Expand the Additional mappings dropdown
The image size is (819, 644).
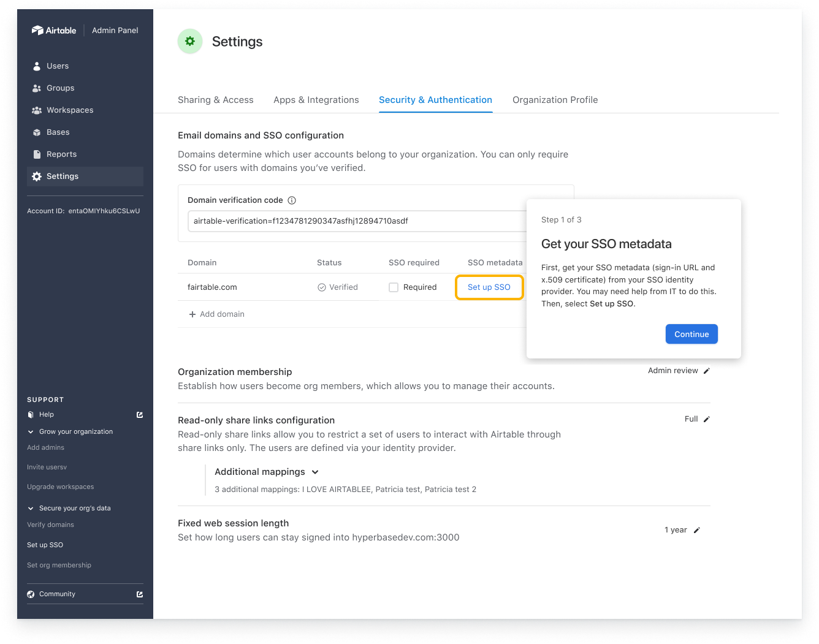coord(314,472)
